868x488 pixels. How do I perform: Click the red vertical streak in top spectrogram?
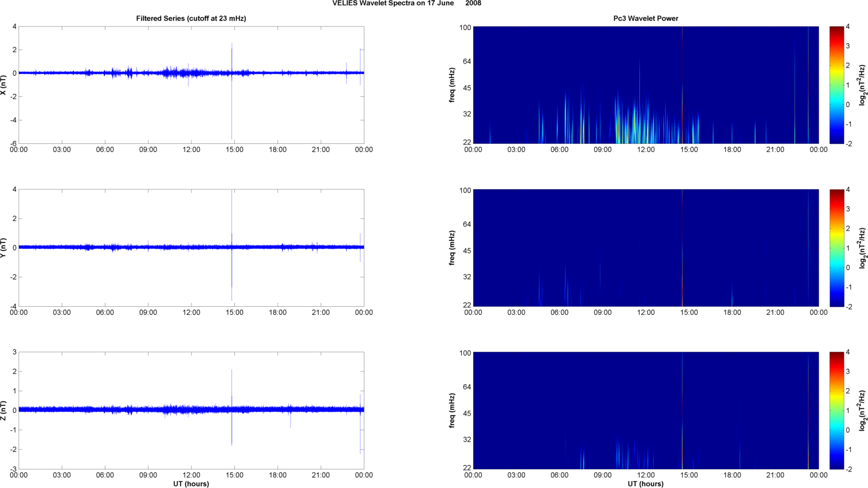click(x=682, y=85)
